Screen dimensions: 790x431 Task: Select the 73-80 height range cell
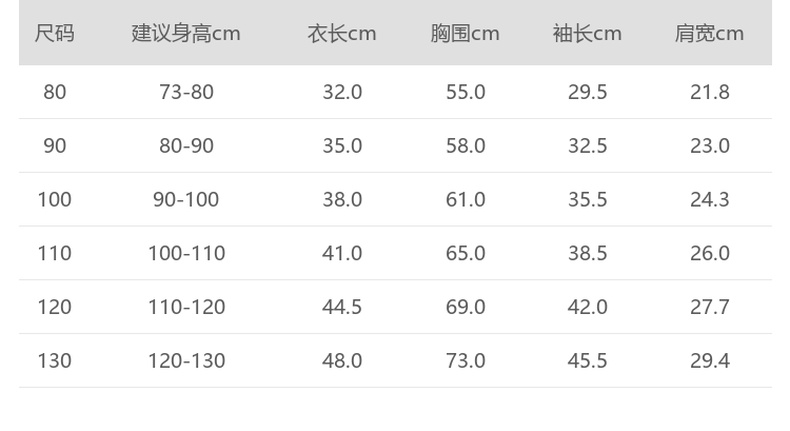coord(186,92)
